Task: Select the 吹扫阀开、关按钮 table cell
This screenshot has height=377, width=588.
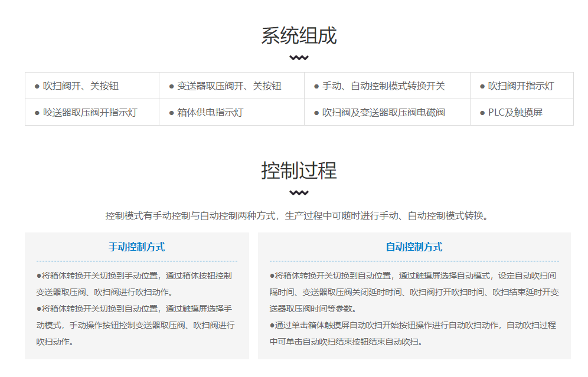Action: click(x=92, y=86)
